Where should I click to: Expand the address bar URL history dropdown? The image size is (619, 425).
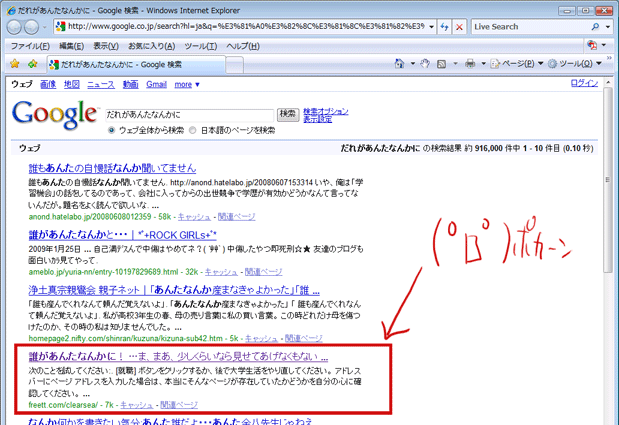[x=431, y=27]
